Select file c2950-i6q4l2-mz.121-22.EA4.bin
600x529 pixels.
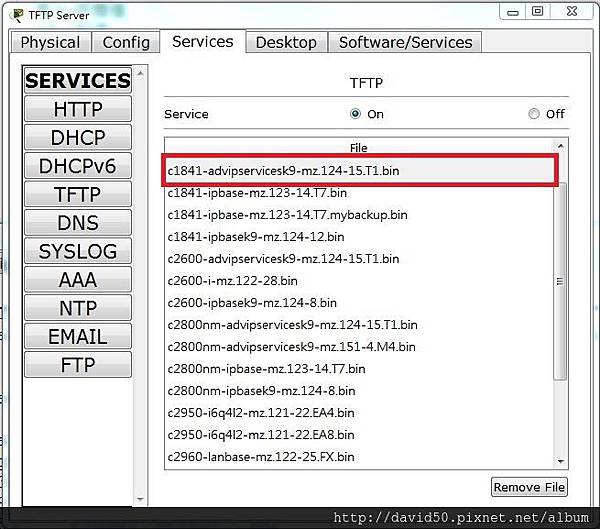pos(360,413)
